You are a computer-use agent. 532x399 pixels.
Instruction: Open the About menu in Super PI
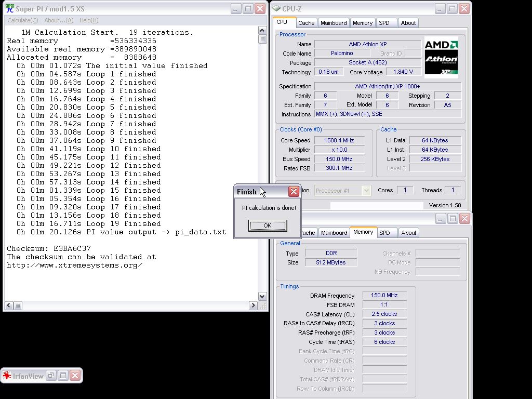point(59,20)
